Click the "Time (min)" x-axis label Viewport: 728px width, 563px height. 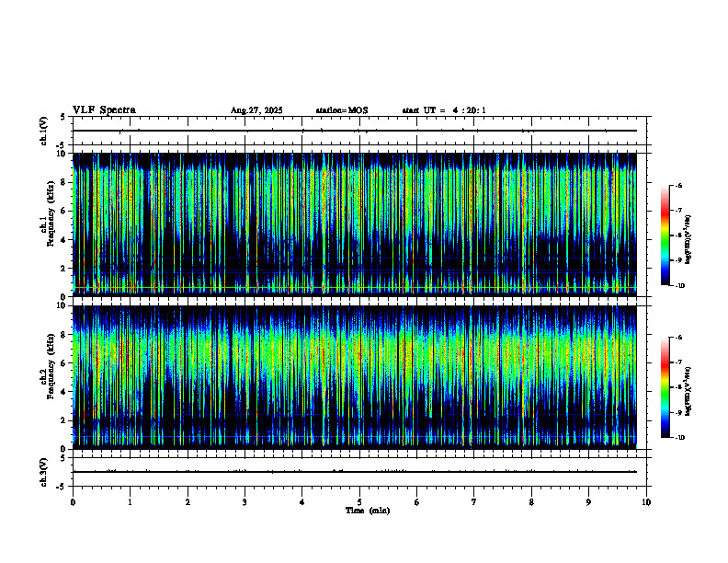coord(368,511)
